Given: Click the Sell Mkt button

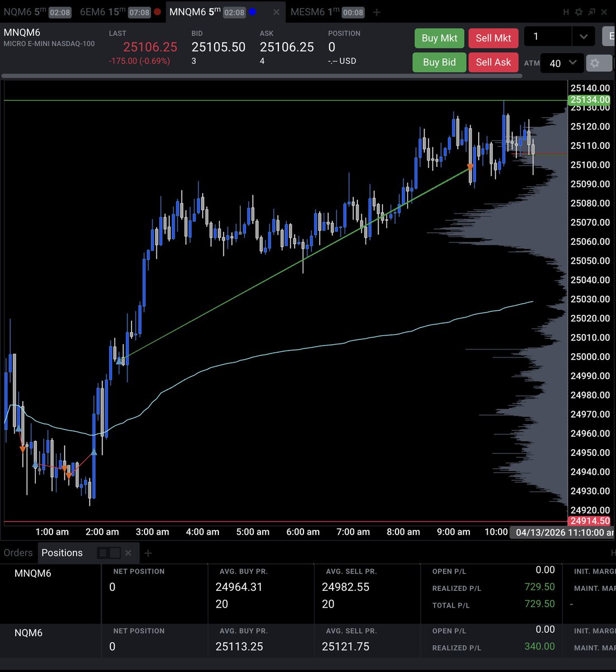Looking at the screenshot, I should point(493,38).
